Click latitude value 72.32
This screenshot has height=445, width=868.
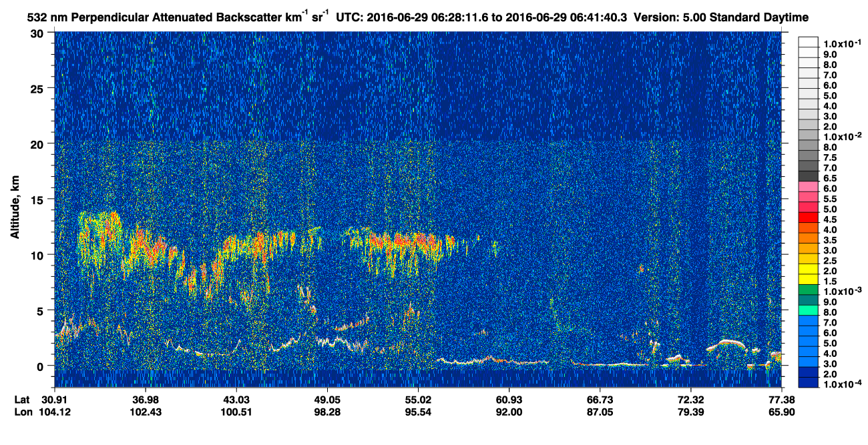690,399
